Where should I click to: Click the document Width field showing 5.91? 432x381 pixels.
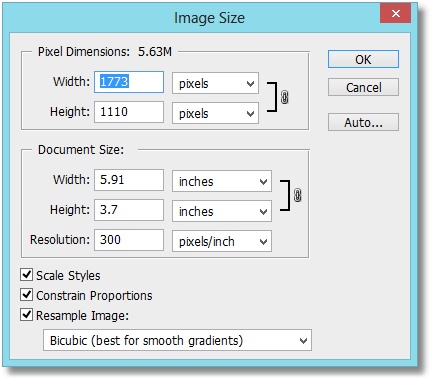(129, 180)
